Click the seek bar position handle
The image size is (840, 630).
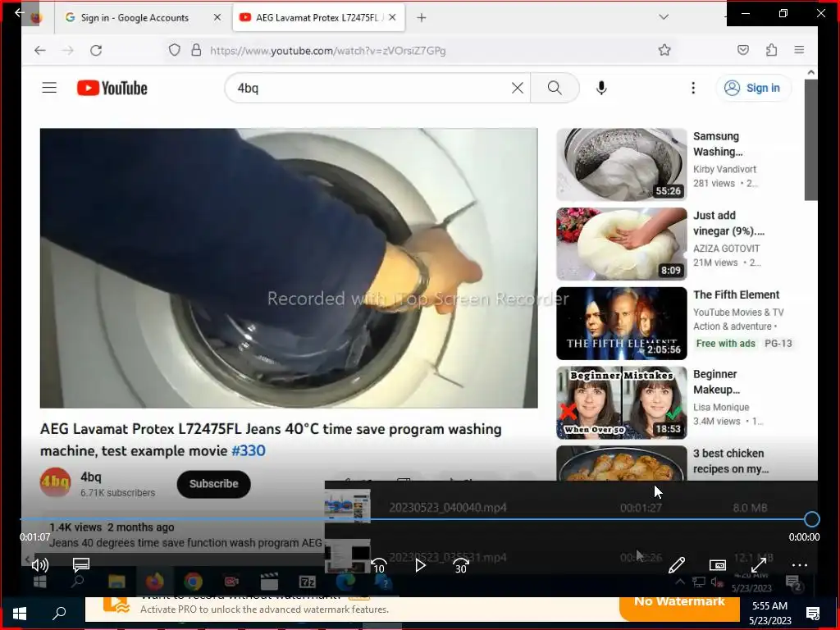(x=811, y=519)
